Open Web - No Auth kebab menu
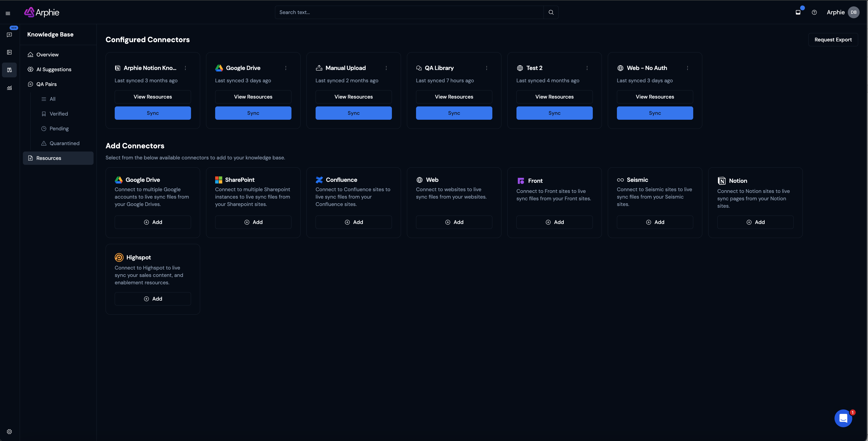 [687, 68]
